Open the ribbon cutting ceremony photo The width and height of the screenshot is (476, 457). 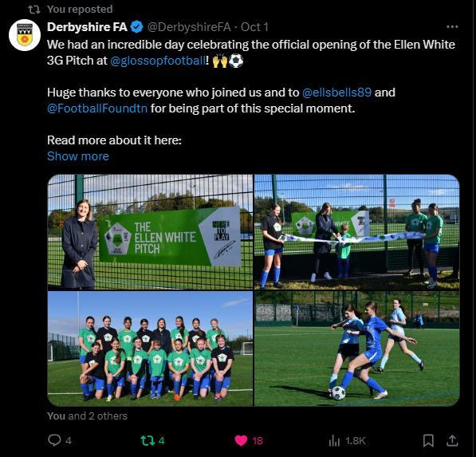(356, 232)
